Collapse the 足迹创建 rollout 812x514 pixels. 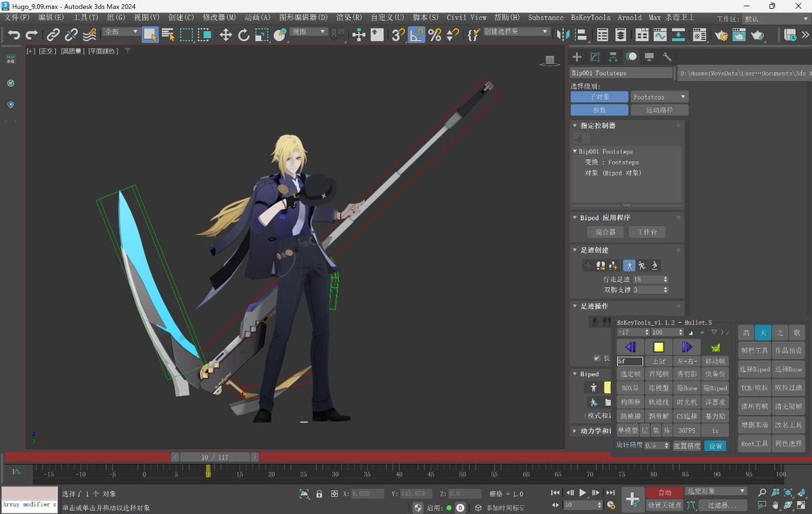point(574,251)
